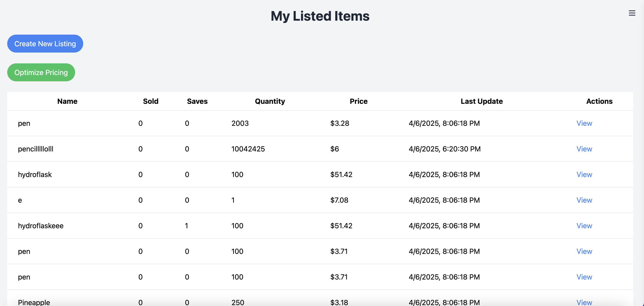View the hydroflask listing
644x306 pixels.
click(x=584, y=174)
